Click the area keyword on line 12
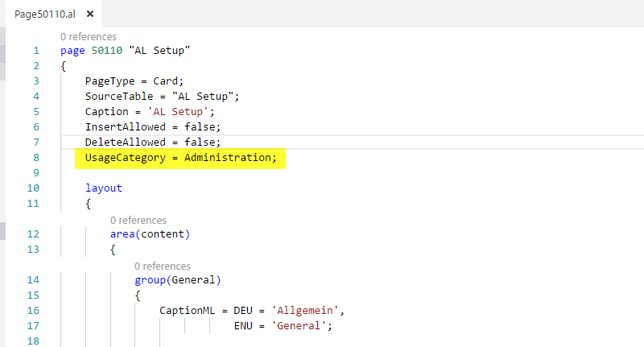 point(122,234)
